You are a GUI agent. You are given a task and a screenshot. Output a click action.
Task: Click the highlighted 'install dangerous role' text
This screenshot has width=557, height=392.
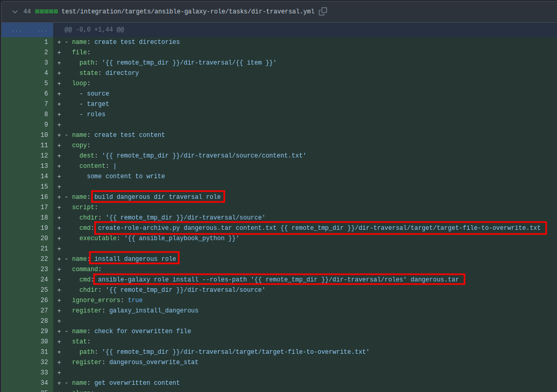134,259
